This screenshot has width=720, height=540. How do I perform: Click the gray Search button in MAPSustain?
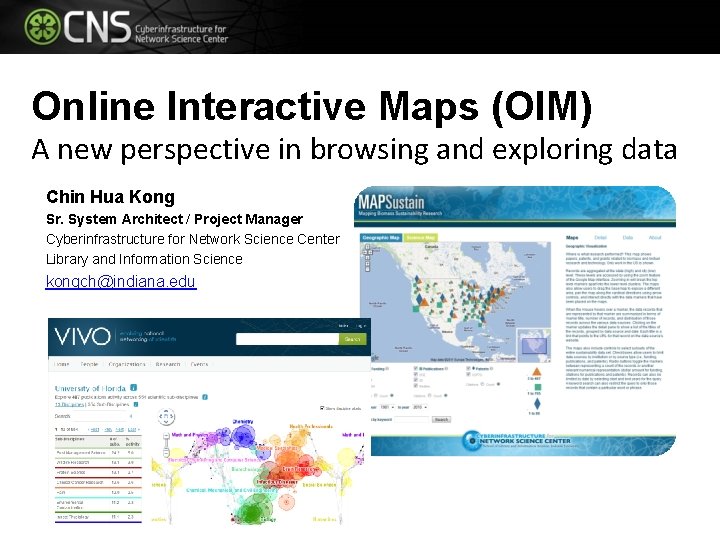[441, 420]
